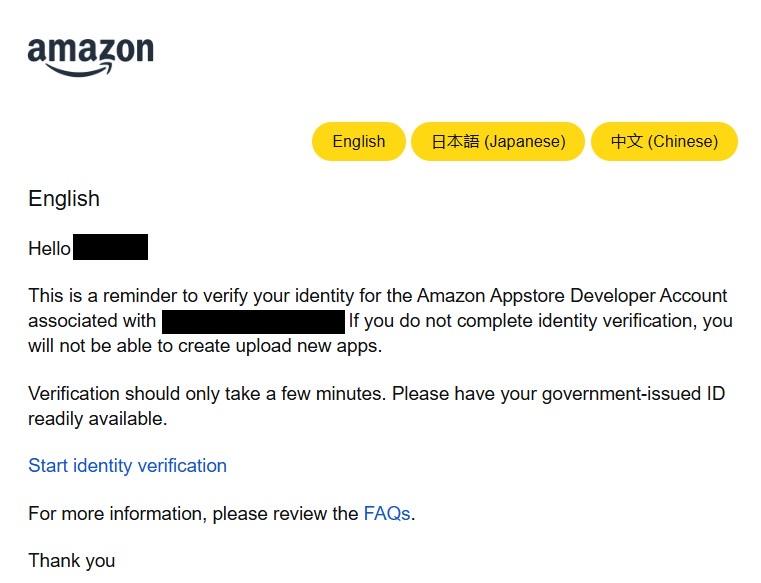Open the FAQs link
The image size is (761, 583).
[x=387, y=514]
